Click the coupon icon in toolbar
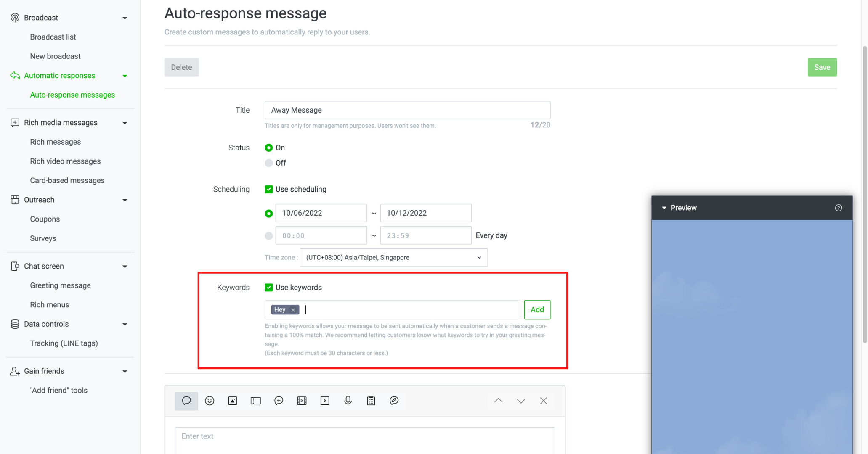The image size is (868, 454). click(x=255, y=401)
